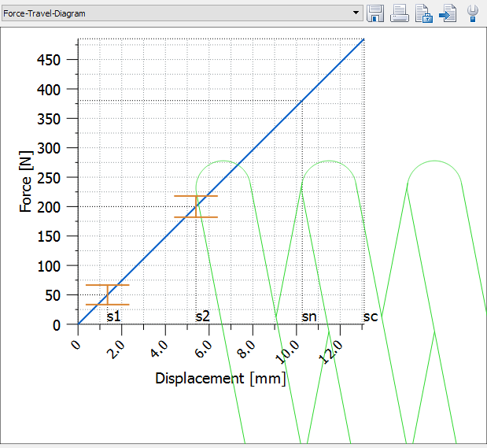Click the top end of blue force line
The width and height of the screenshot is (487, 448).
point(363,39)
